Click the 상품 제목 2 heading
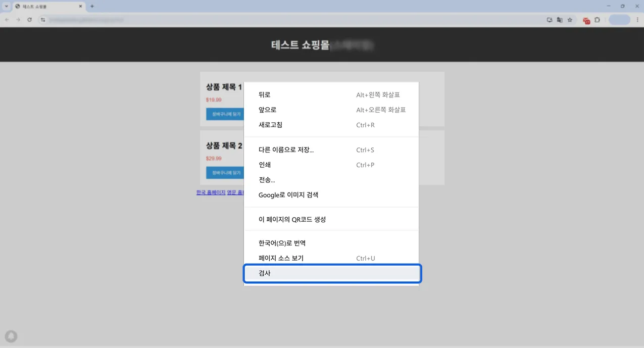The image size is (644, 348). [224, 146]
